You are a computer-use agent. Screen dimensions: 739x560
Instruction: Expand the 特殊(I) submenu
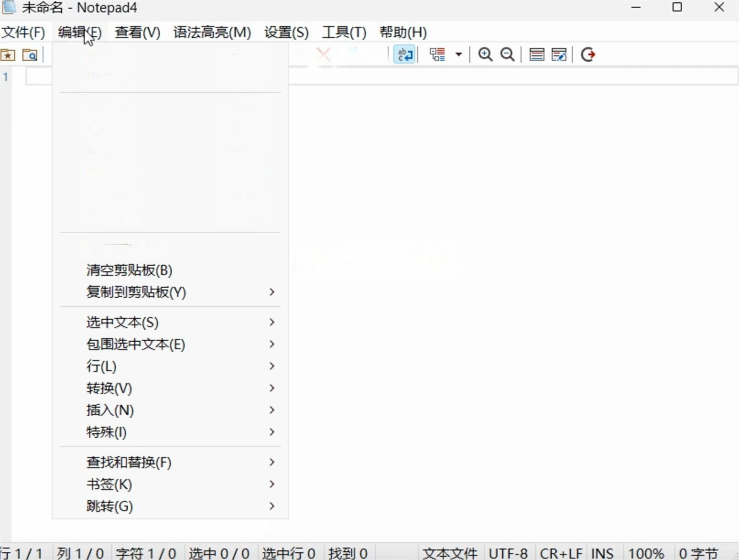click(x=170, y=432)
